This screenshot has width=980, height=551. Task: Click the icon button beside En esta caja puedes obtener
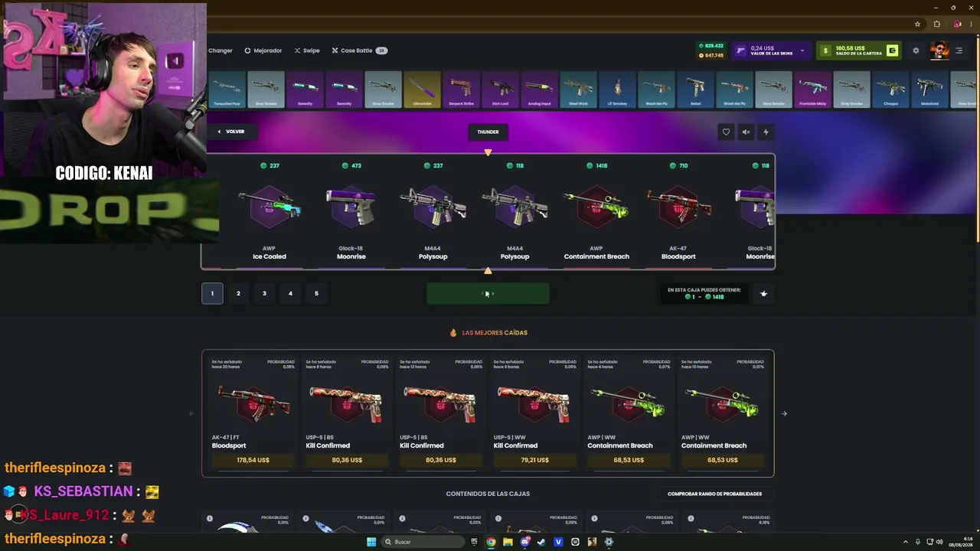[x=763, y=293]
